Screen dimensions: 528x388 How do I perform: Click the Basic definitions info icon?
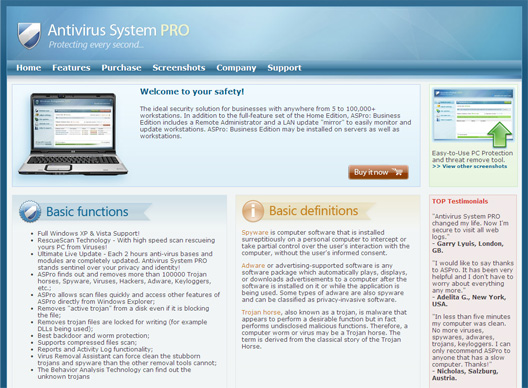tap(253, 211)
